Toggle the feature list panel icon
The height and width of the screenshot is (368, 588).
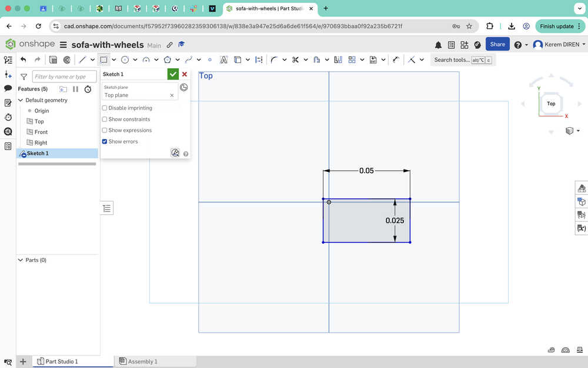(8, 59)
